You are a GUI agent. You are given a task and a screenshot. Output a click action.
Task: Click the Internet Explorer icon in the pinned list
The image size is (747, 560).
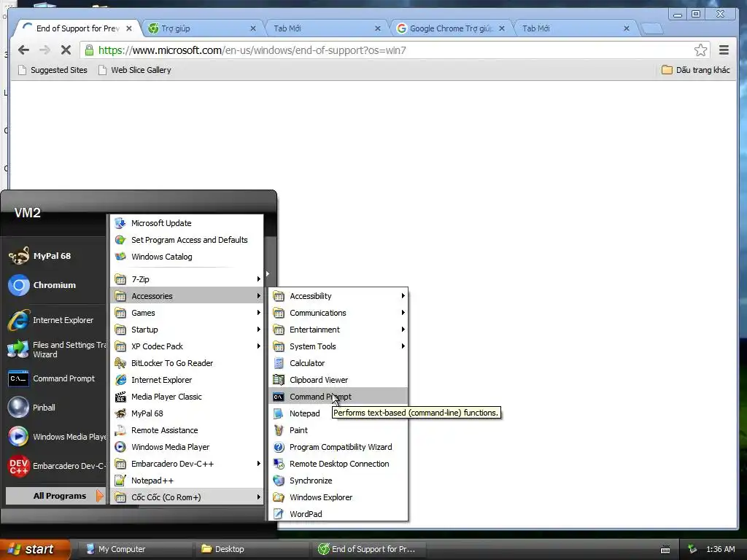pyautogui.click(x=18, y=320)
